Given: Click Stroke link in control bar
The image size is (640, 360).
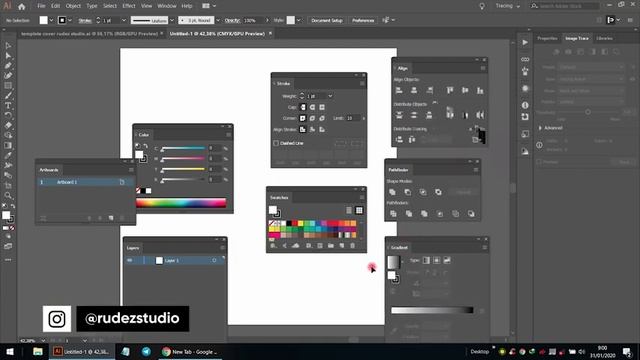Looking at the screenshot, I should click(85, 20).
